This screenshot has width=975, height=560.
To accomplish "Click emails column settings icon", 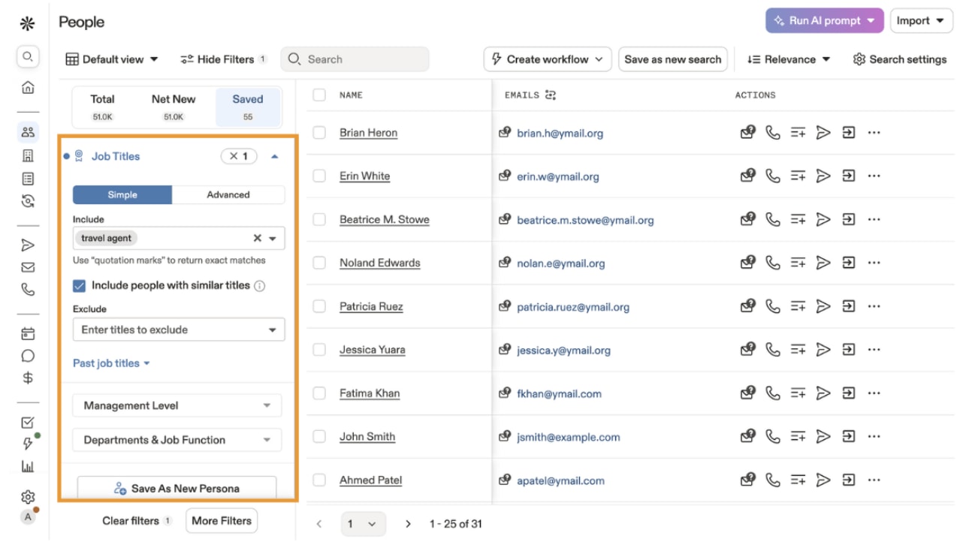I will (x=551, y=95).
